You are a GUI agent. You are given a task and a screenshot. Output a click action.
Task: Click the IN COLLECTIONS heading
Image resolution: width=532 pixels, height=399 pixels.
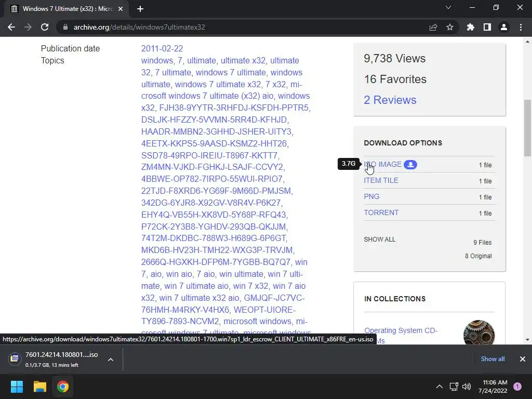[x=395, y=299]
